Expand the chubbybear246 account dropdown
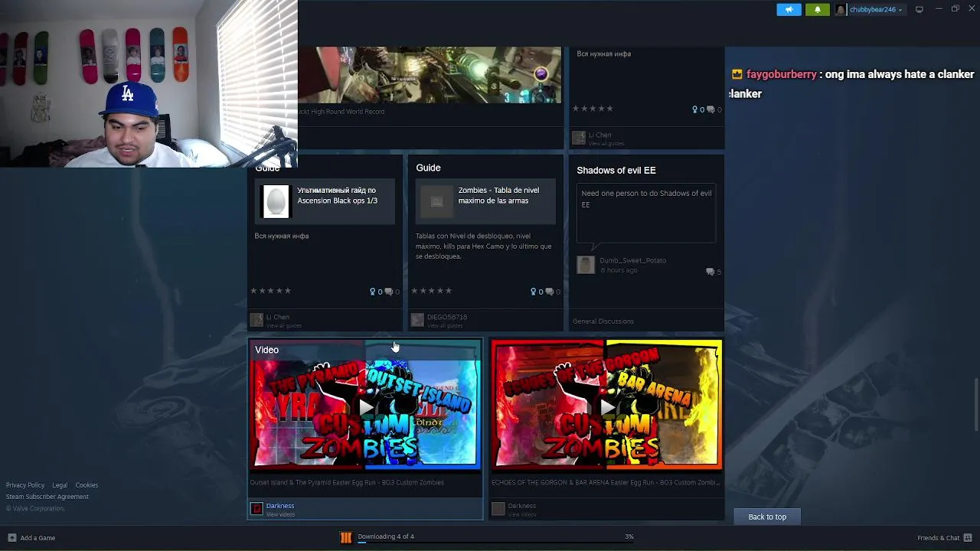Image resolution: width=980 pixels, height=551 pixels. pyautogui.click(x=900, y=10)
